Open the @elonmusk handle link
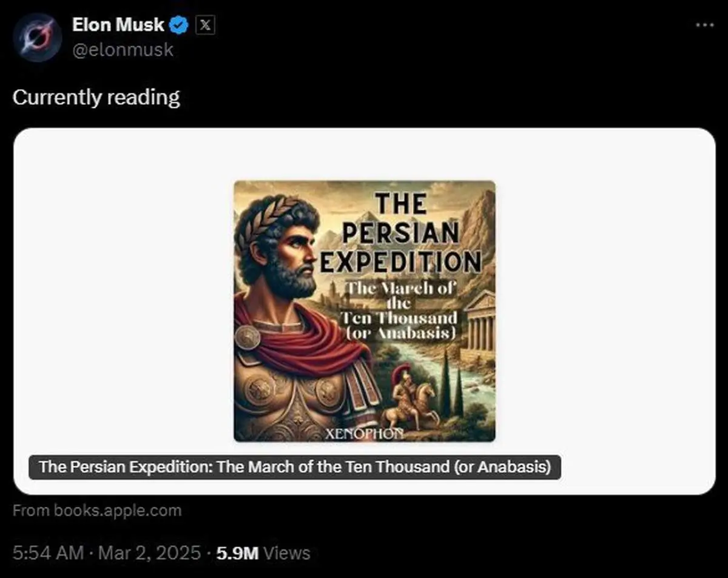The width and height of the screenshot is (728, 578). 123,49
